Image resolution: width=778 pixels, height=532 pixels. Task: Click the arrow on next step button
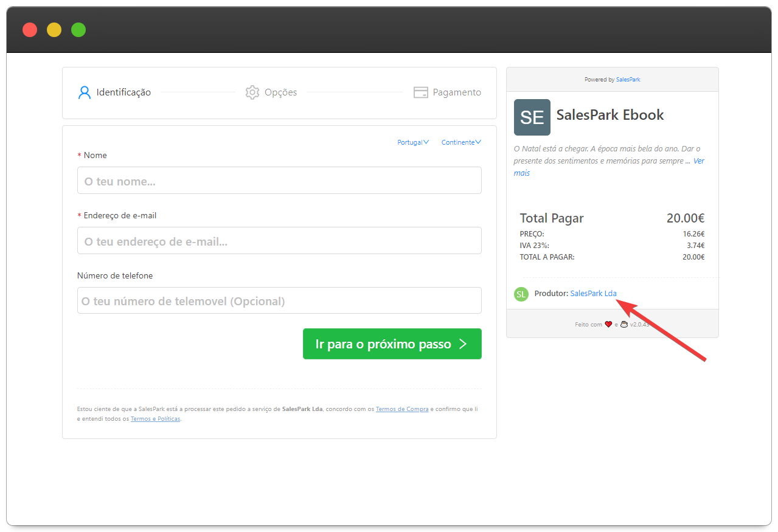click(463, 344)
